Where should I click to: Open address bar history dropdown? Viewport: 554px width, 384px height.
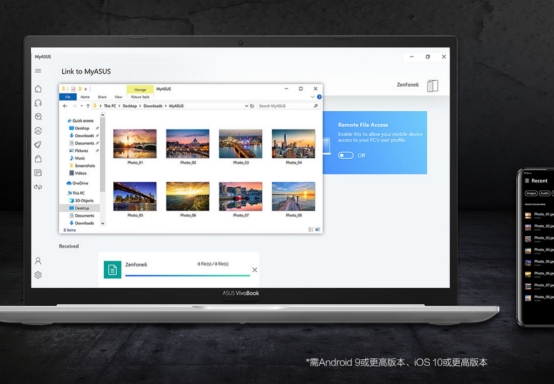(x=246, y=106)
